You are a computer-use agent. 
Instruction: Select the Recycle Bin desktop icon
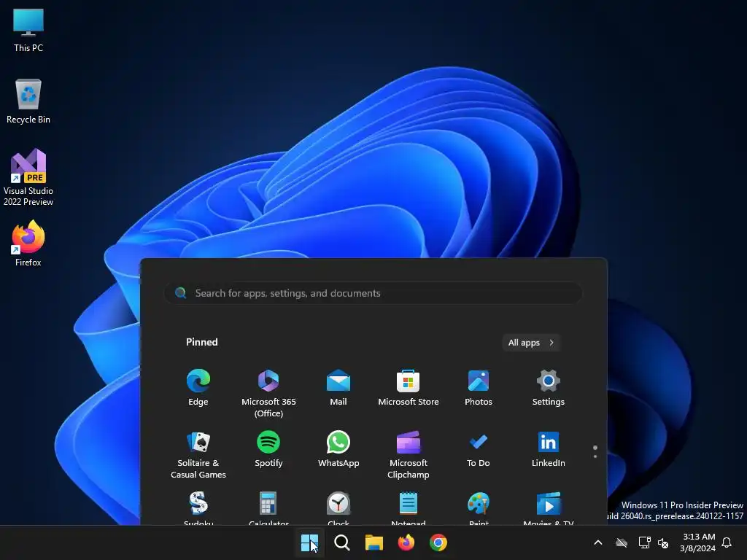pyautogui.click(x=28, y=101)
